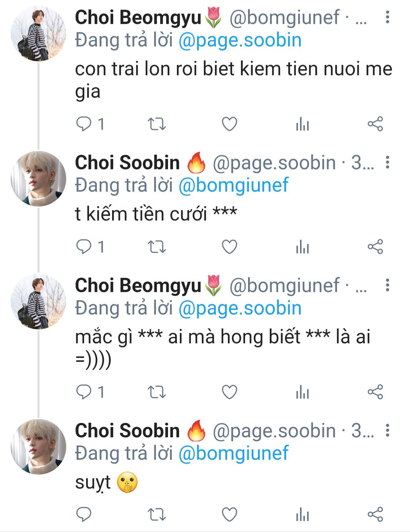Viewport: 410px width, 532px height.
Task: Share Beomgyu's first tweet
Action: point(375,124)
